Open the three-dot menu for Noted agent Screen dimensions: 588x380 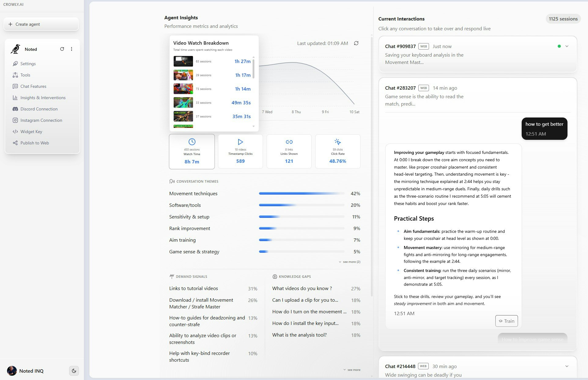(72, 49)
